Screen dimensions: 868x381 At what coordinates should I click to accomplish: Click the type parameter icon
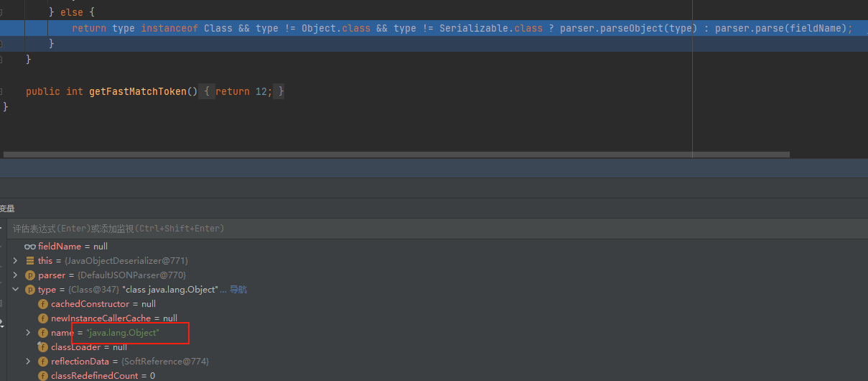click(30, 290)
